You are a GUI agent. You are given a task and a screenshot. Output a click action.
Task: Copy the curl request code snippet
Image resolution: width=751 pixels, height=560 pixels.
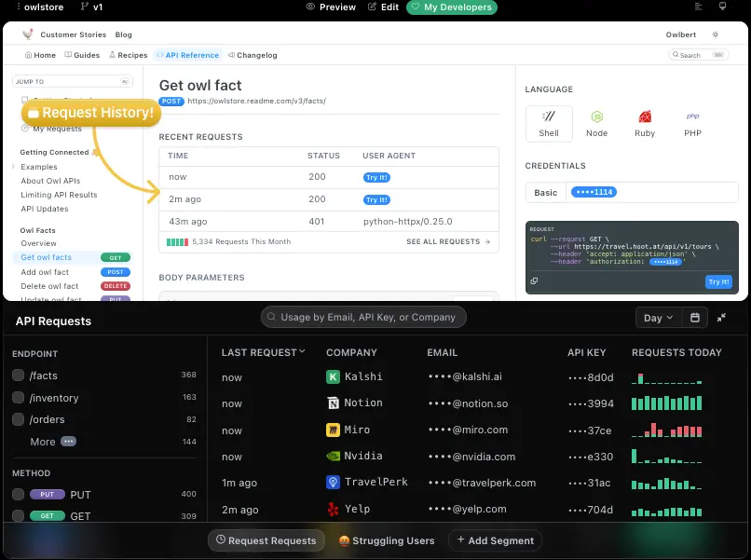(x=534, y=280)
